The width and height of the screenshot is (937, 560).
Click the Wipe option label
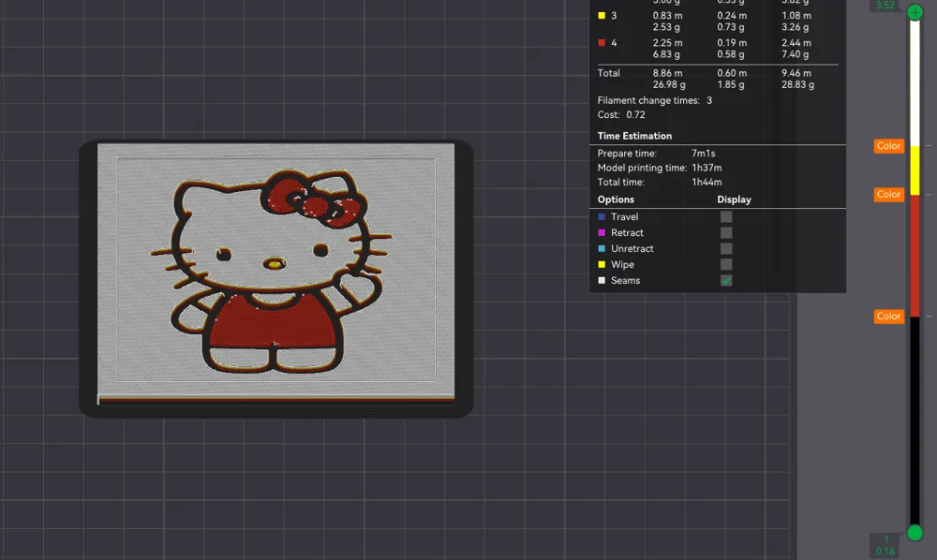pyautogui.click(x=622, y=264)
